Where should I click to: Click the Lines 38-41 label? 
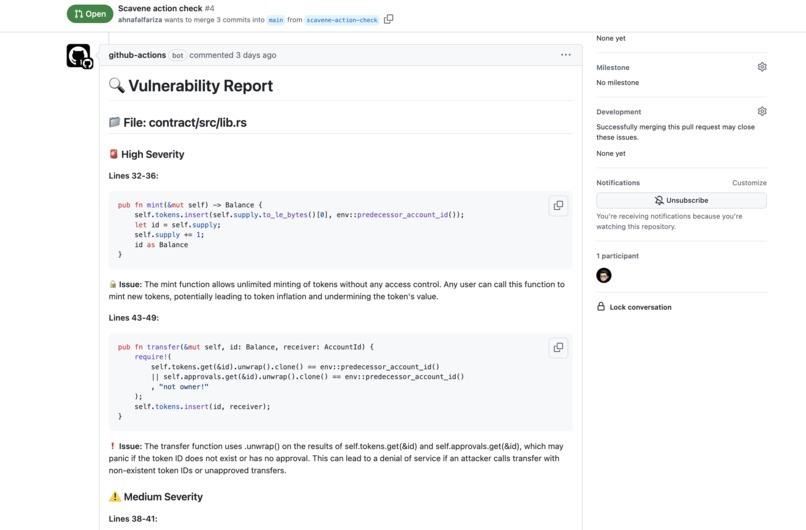133,519
